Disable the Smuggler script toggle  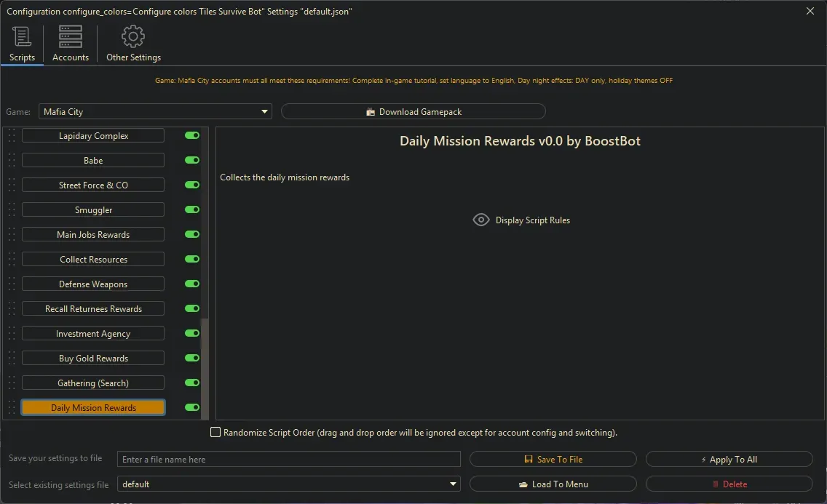coord(191,209)
